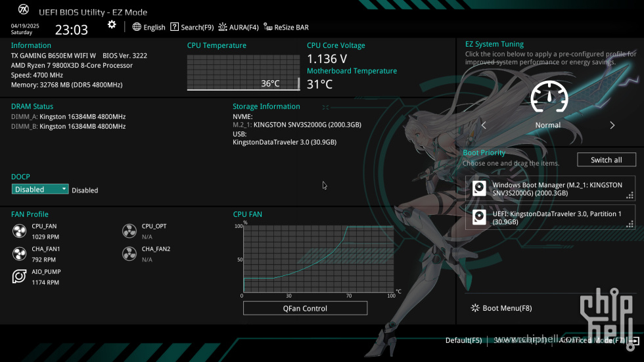Screen dimensions: 644x362
Task: Toggle ReSize BAR option
Action: [287, 27]
